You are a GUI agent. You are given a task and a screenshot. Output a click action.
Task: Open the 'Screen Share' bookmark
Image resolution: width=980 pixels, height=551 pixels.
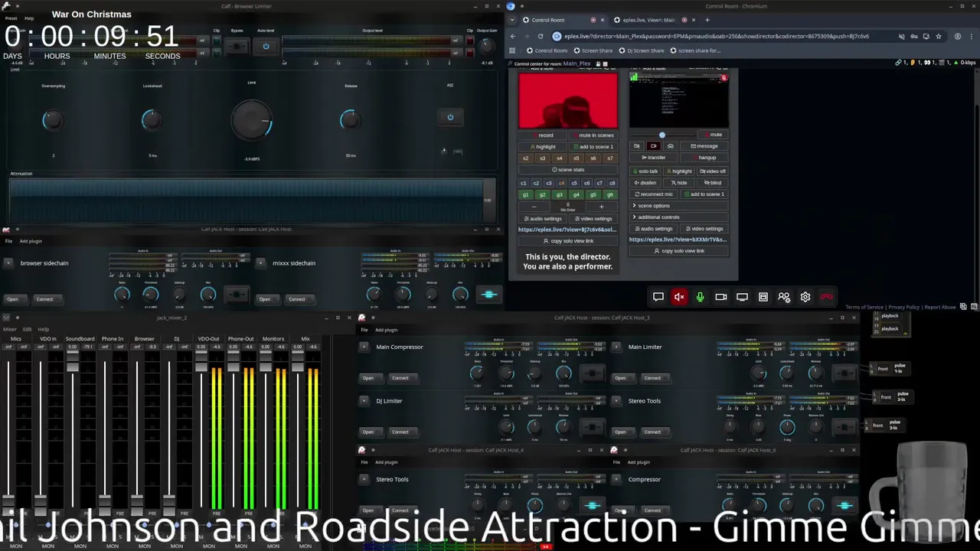coord(593,51)
